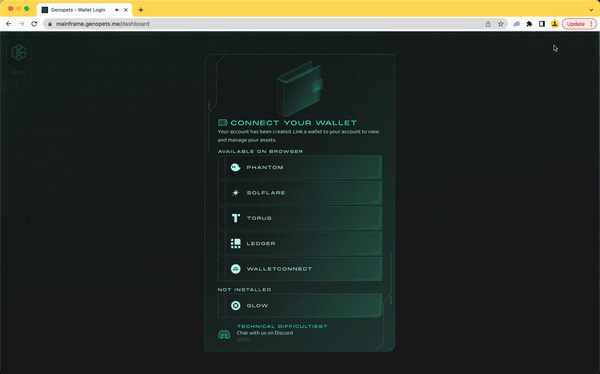600x374 pixels.
Task: Click the Technical Difficulties text
Action: point(282,326)
